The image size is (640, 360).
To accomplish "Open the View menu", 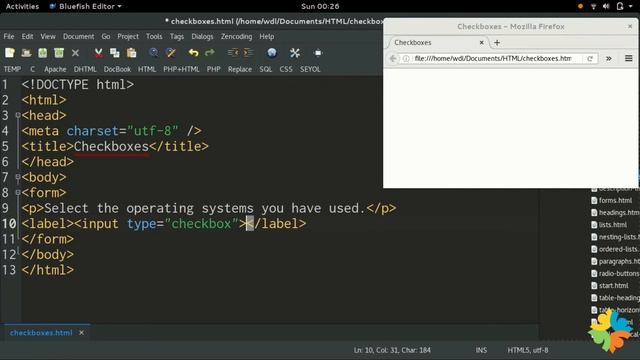I will (48, 36).
